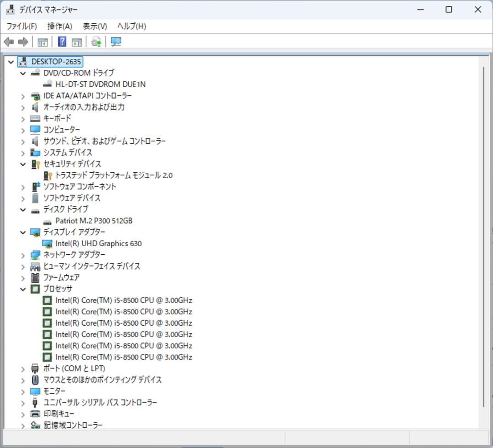493x448 pixels.
Task: Select トラステッド プラットフォーム モジュール 2.0
Action: (x=114, y=175)
